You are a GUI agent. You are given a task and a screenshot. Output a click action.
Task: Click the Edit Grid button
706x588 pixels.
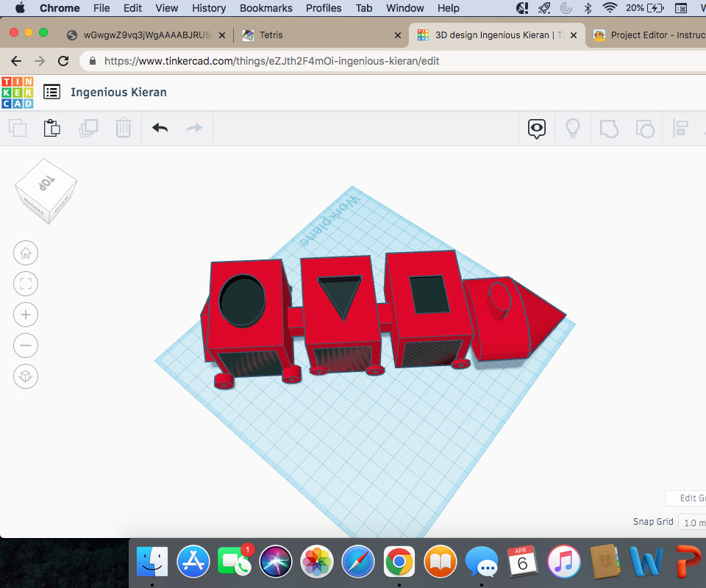pos(686,498)
